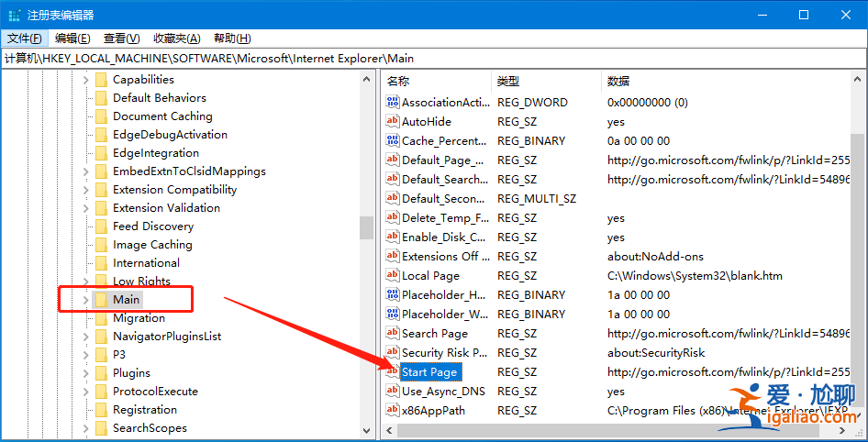
Task: Open the 收藏夹(A) menu
Action: (x=176, y=39)
